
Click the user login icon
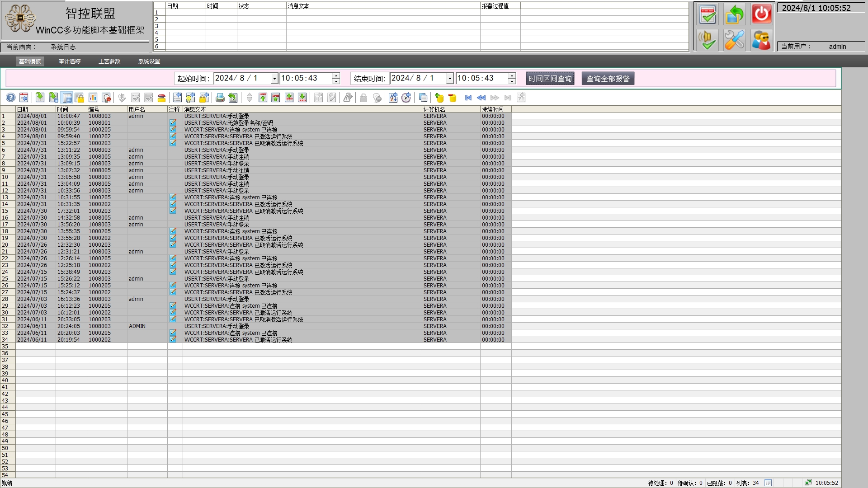(x=761, y=40)
